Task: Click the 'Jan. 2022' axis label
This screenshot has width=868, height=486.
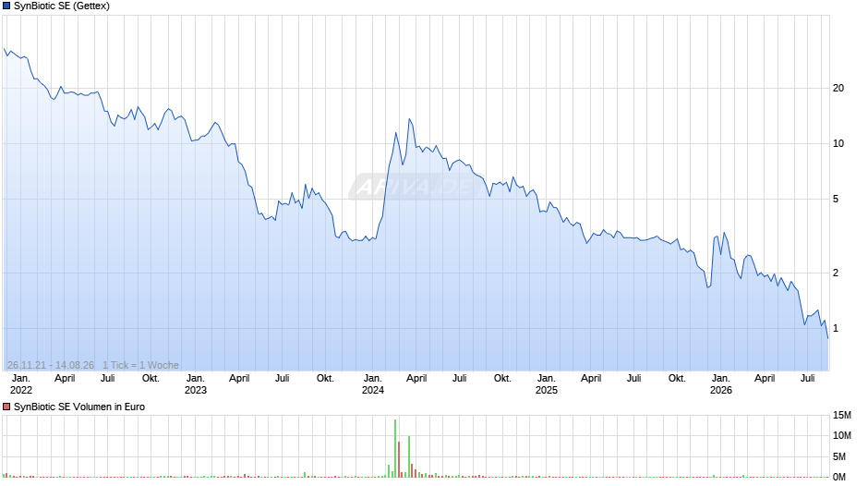Action: coord(21,384)
